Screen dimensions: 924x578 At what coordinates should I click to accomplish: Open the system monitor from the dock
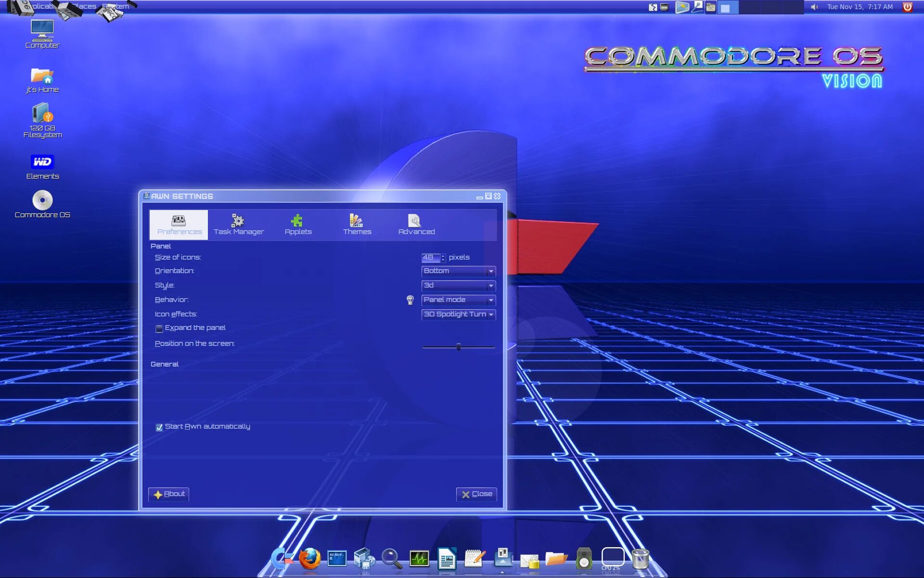tap(419, 557)
